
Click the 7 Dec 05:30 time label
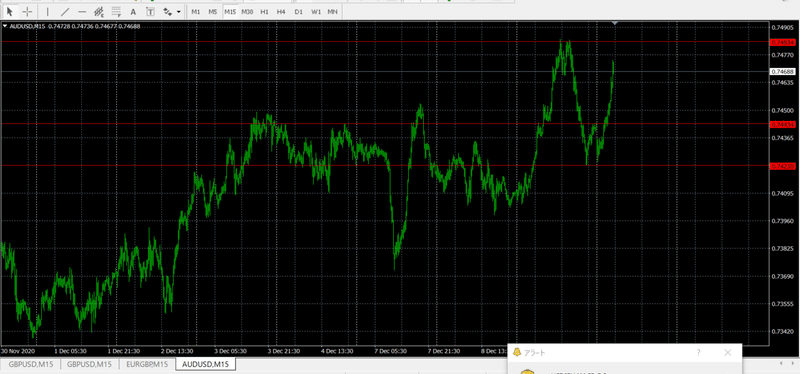click(392, 351)
